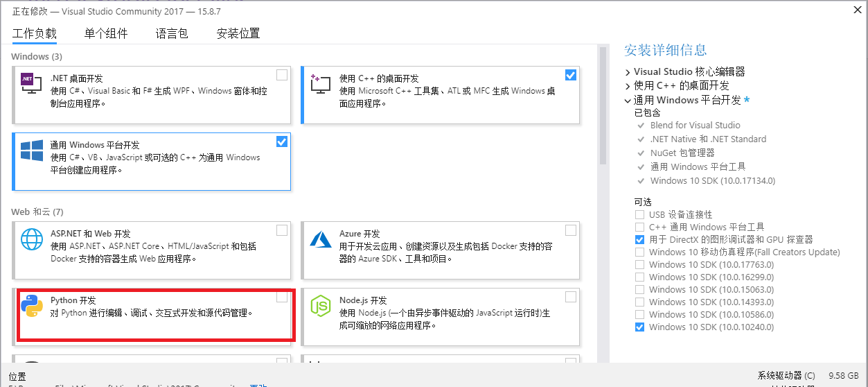Click the 'Azure 开发' card title
Viewport: 868px width, 387px height.
tap(360, 234)
